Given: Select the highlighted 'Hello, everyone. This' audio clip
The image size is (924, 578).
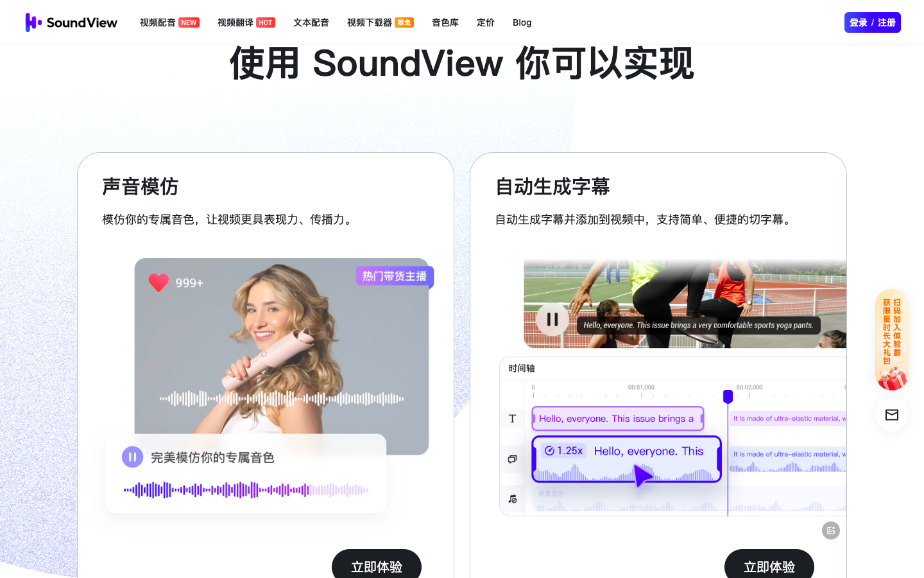Looking at the screenshot, I should point(627,459).
